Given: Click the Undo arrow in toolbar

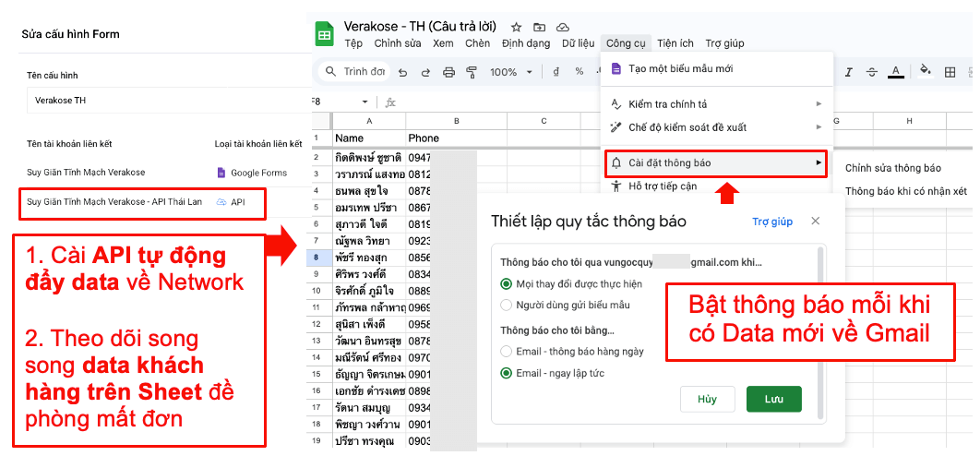Looking at the screenshot, I should tap(403, 72).
